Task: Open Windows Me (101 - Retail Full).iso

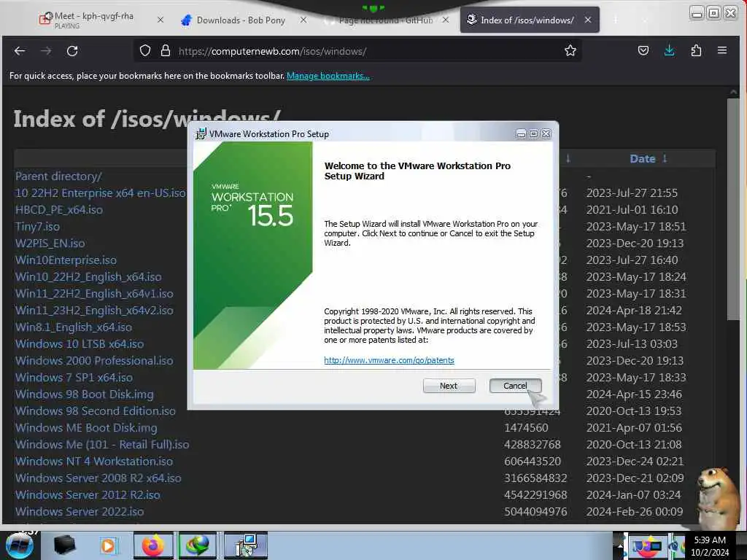Action: [102, 444]
